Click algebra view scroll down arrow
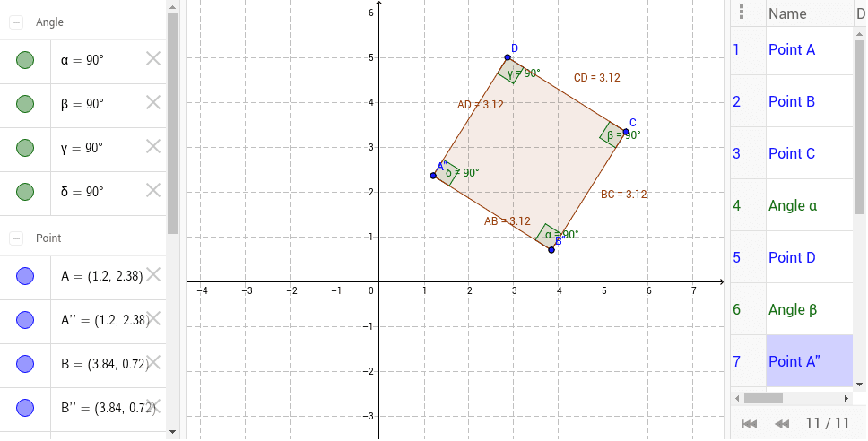The width and height of the screenshot is (868, 441). (x=172, y=432)
